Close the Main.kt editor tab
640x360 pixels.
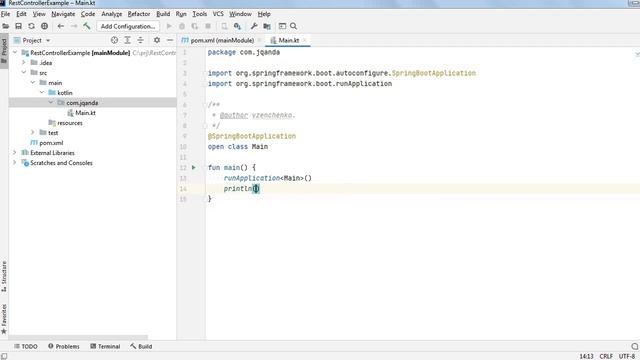(304, 40)
